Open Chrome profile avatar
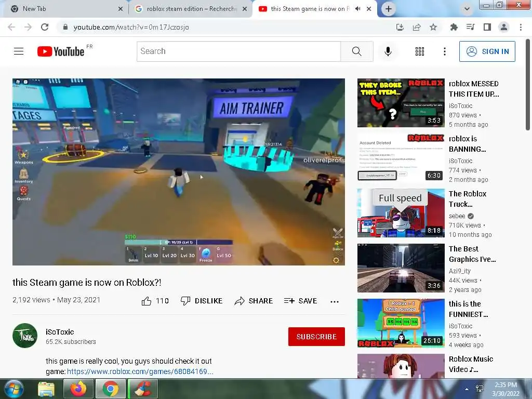 tap(504, 27)
